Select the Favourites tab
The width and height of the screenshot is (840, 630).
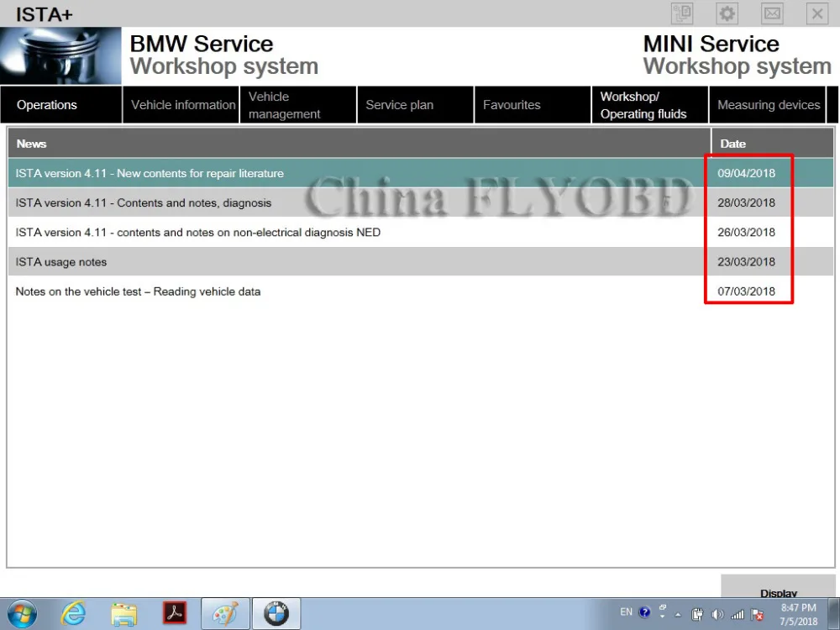[x=533, y=105]
